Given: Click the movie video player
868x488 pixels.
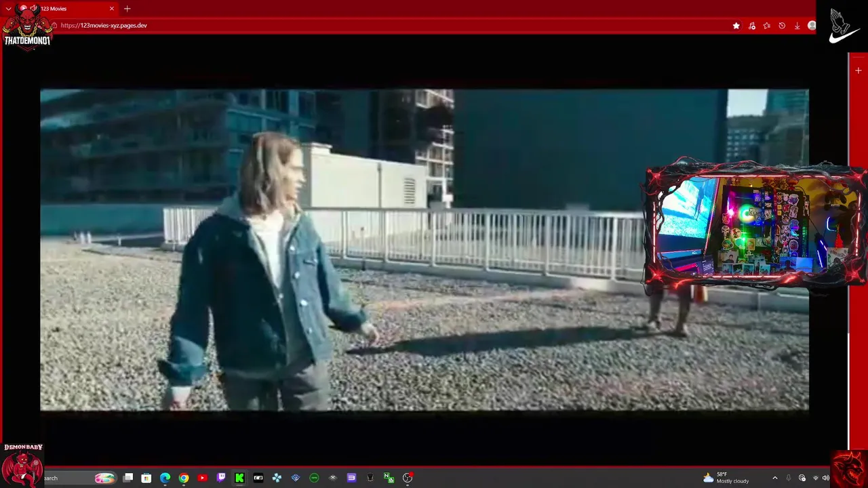Looking at the screenshot, I should (425, 250).
